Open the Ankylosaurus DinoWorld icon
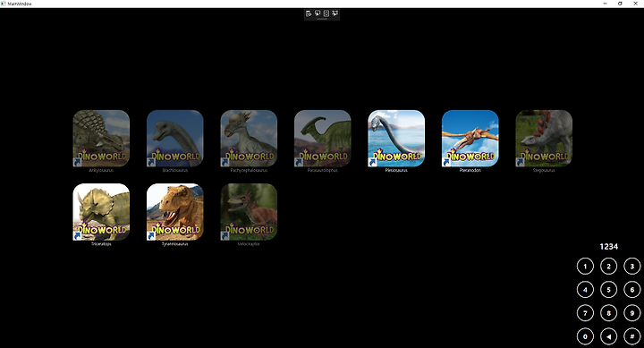Viewport: 644px width, 348px height. point(101,138)
